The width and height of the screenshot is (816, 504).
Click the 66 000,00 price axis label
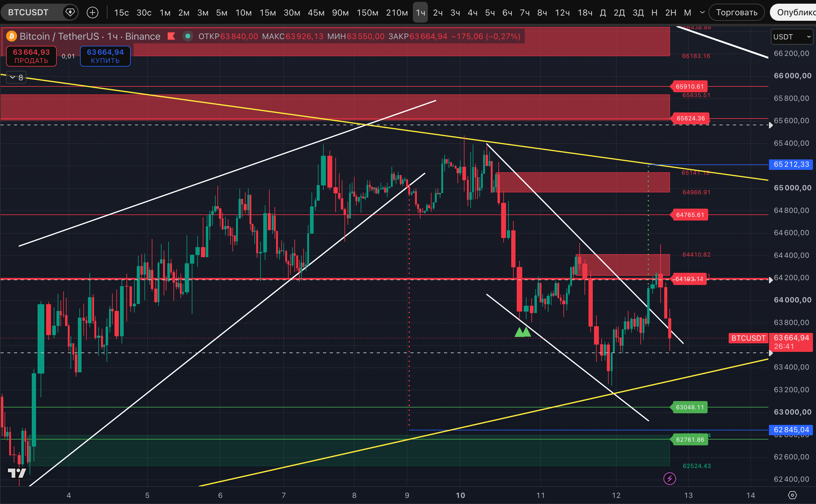tap(792, 76)
